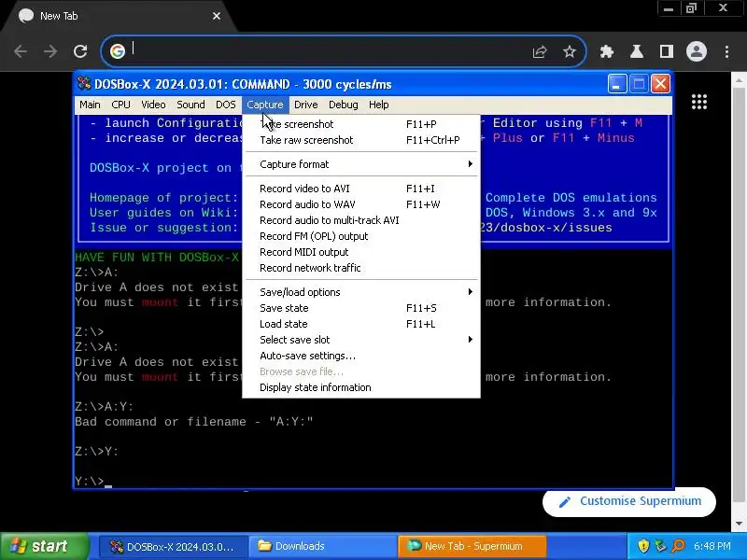Choose Load state entry
The width and height of the screenshot is (747, 560).
(361, 324)
